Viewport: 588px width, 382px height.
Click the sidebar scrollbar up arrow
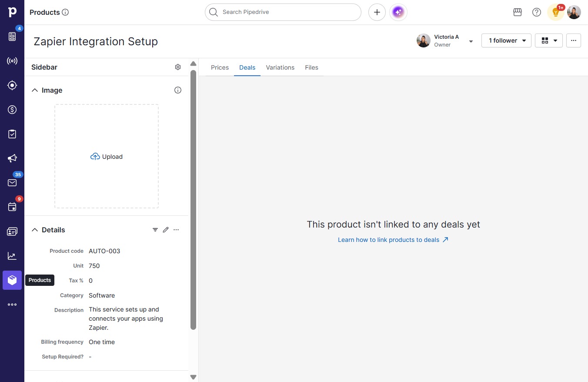(x=194, y=64)
